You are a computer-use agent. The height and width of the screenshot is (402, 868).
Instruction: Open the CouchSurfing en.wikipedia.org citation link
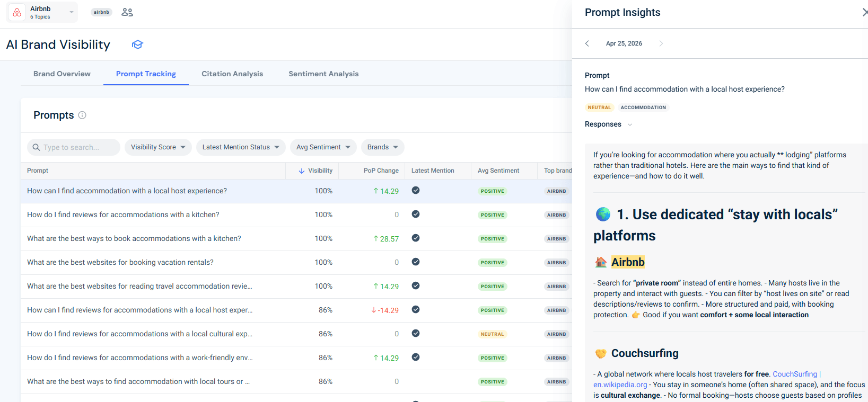tap(707, 379)
